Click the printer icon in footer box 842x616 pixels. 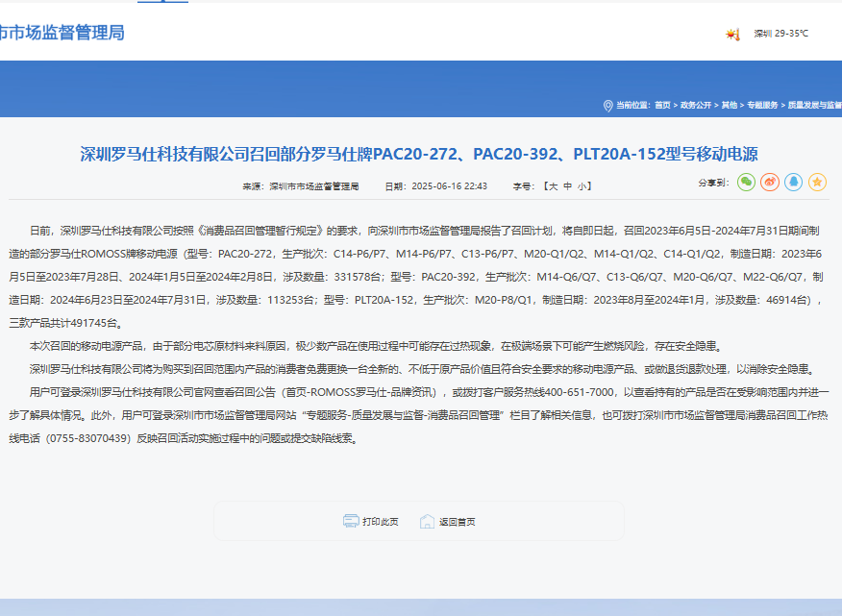(x=351, y=521)
